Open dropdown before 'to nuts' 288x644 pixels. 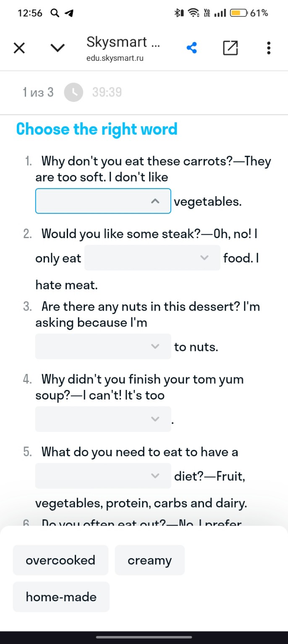pyautogui.click(x=103, y=346)
